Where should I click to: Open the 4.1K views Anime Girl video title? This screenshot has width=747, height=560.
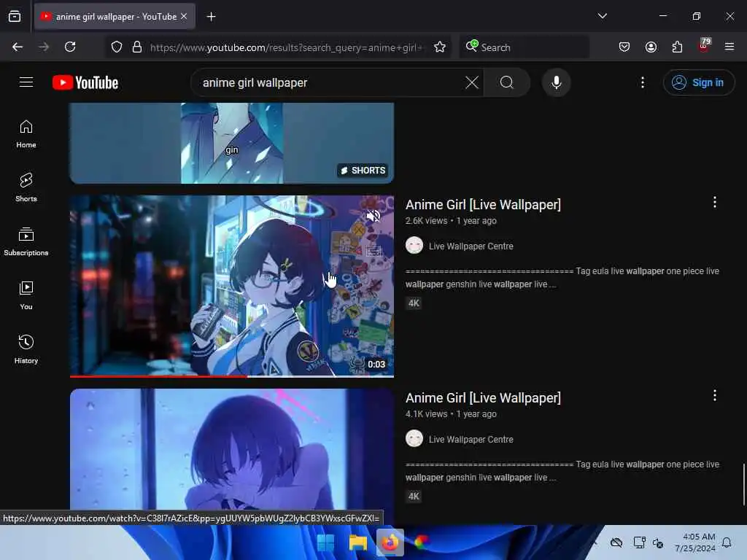coord(483,398)
